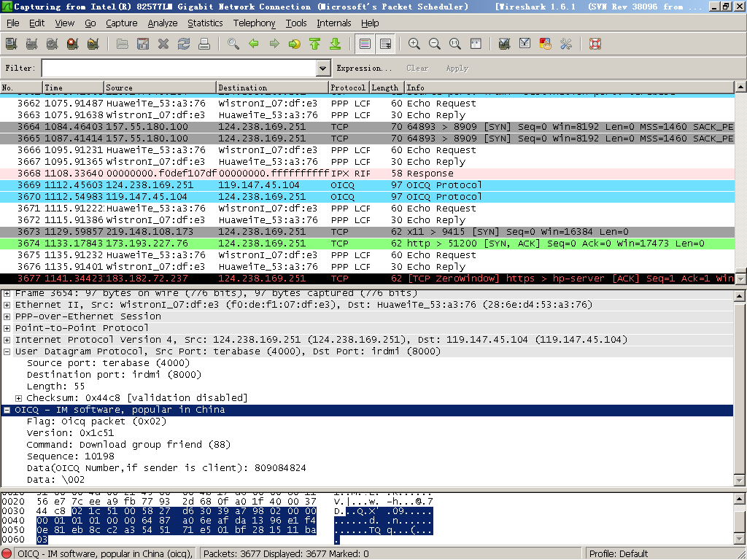The height and width of the screenshot is (560, 747).
Task: Open the Capture menu
Action: [x=122, y=23]
